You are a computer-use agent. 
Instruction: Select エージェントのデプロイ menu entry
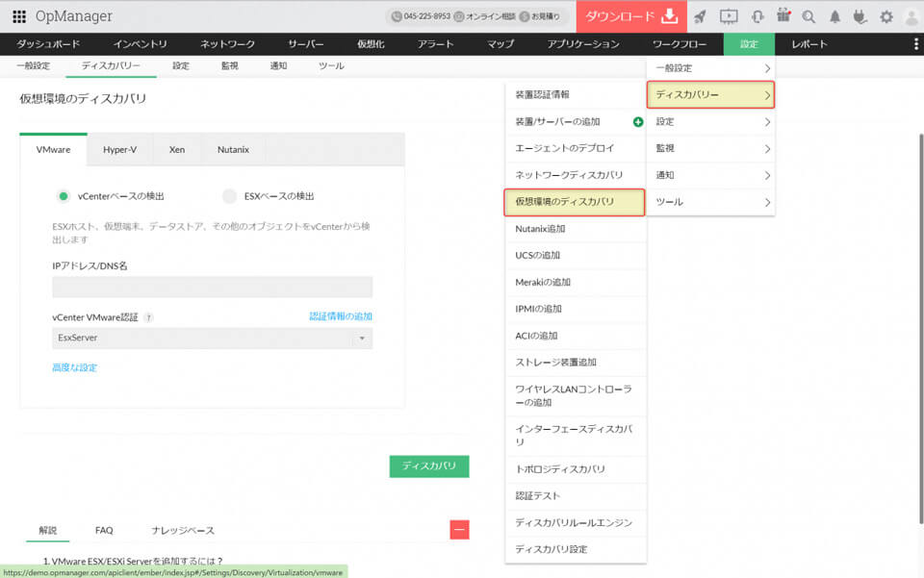click(576, 148)
